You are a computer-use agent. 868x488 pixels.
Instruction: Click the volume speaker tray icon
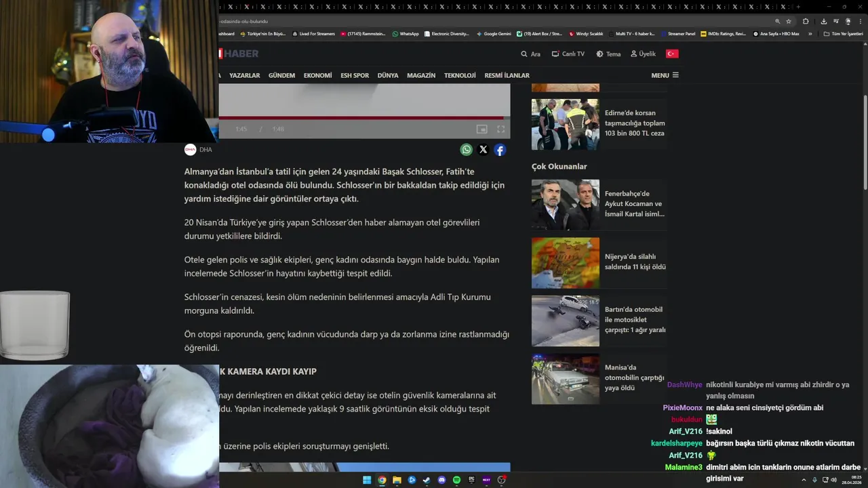coord(834,480)
